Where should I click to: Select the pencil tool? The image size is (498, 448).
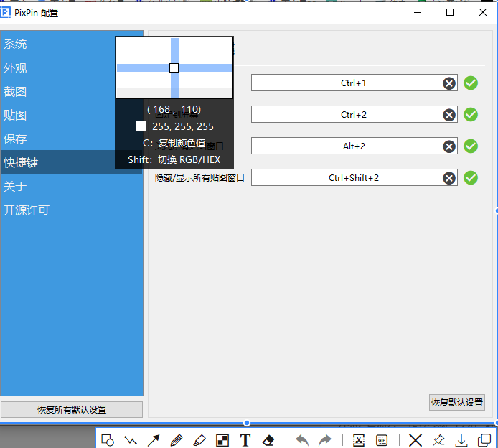tap(177, 440)
